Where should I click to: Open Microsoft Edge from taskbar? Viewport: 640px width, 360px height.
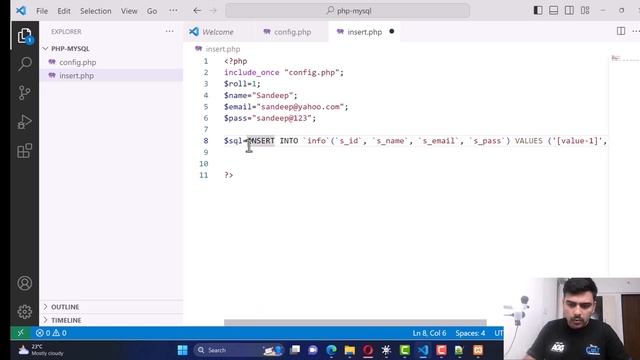click(331, 350)
